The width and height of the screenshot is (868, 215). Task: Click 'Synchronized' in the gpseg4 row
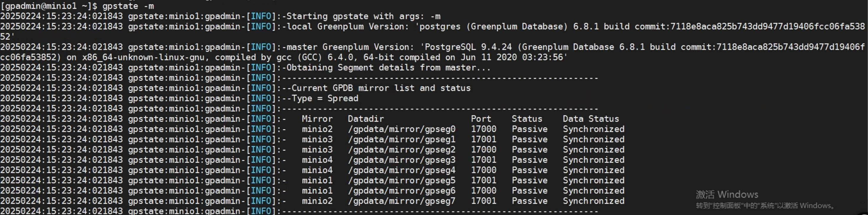pyautogui.click(x=593, y=170)
